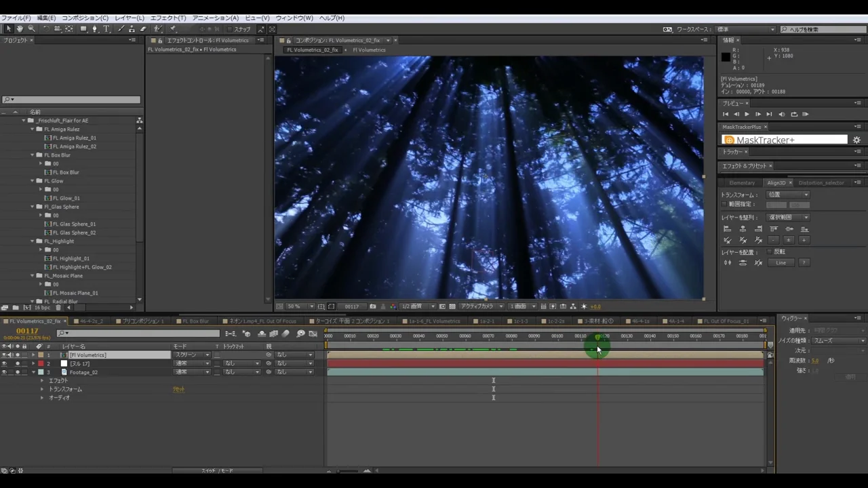868x488 pixels.
Task: Open 1/2 画質 resolution dropdown
Action: 417,306
